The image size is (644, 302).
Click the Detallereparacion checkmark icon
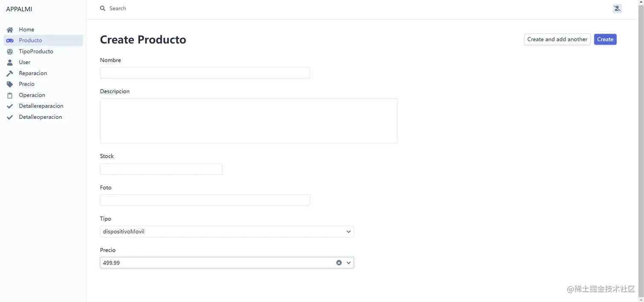coord(10,106)
